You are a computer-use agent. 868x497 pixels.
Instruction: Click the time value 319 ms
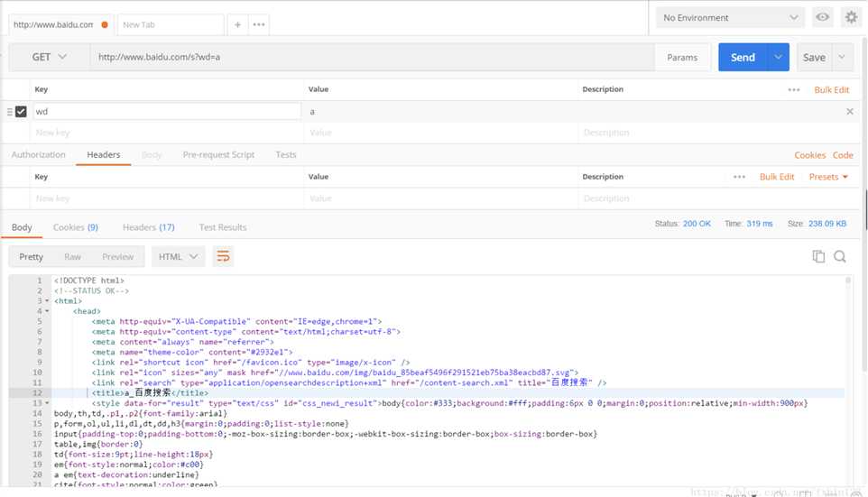coord(759,224)
